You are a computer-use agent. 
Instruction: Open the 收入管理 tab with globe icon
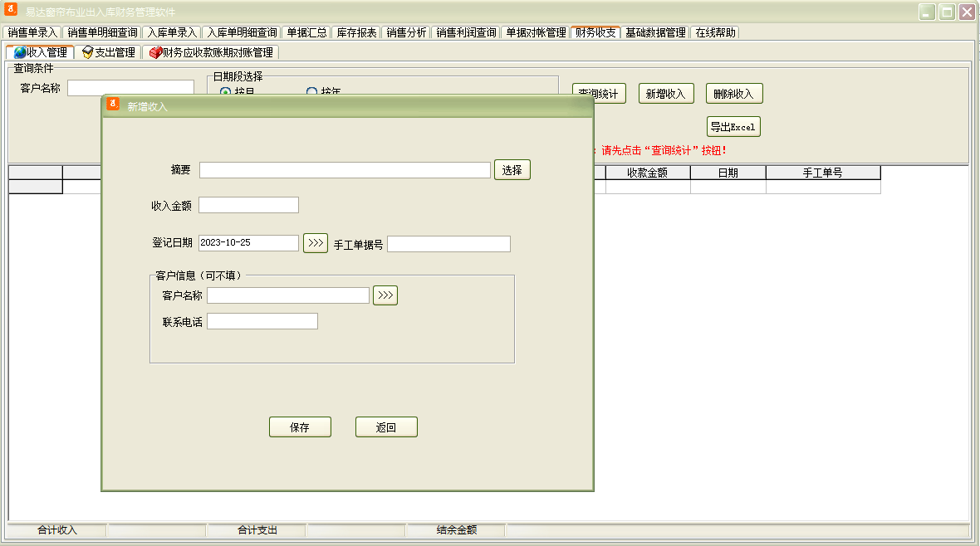tap(41, 52)
